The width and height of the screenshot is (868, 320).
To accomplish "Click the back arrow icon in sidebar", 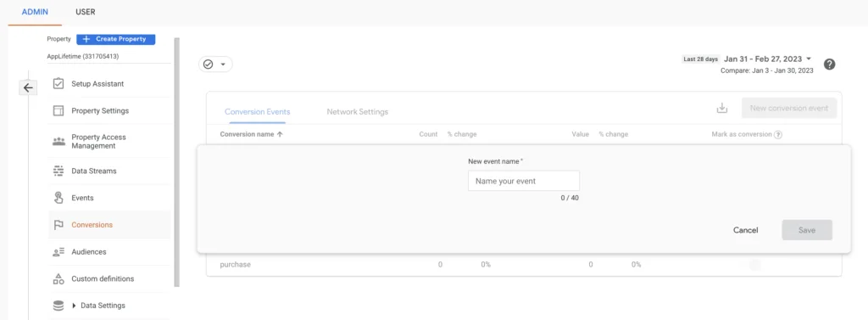I will pyautogui.click(x=28, y=87).
